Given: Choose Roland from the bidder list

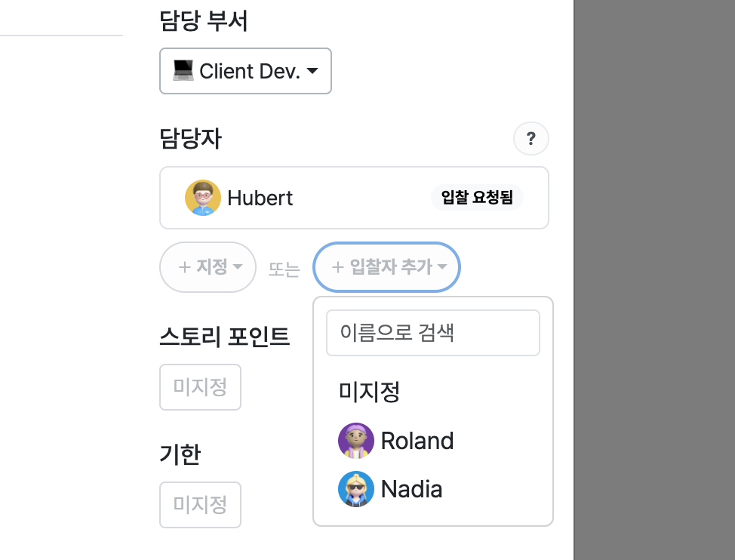Looking at the screenshot, I should tap(417, 441).
